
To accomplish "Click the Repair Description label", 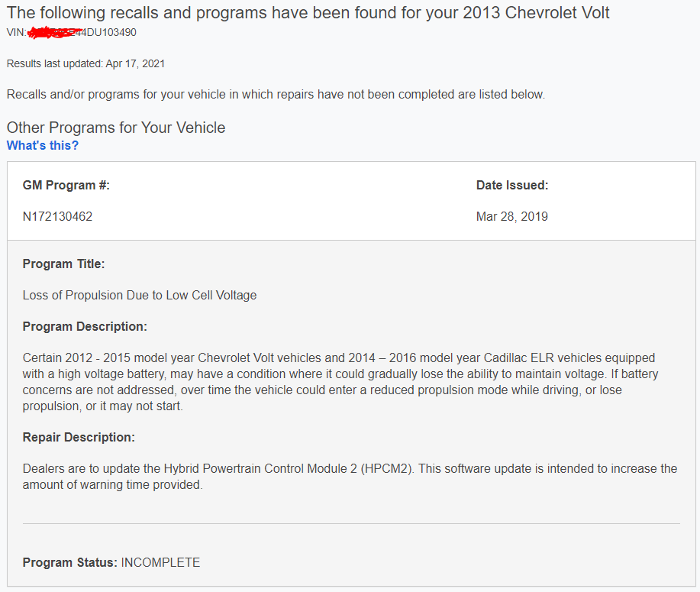I will point(79,438).
